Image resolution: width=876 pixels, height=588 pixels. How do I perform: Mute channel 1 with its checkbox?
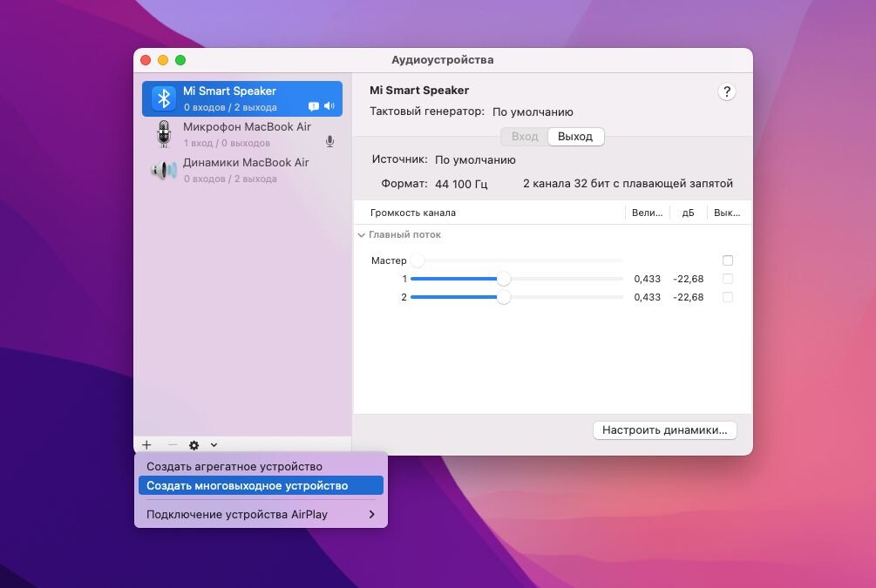click(x=728, y=279)
